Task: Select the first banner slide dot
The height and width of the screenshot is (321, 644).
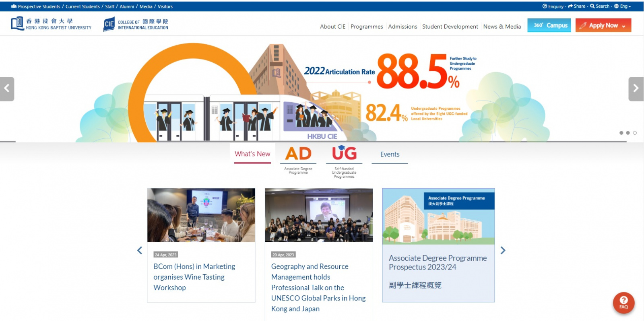Action: tap(621, 133)
